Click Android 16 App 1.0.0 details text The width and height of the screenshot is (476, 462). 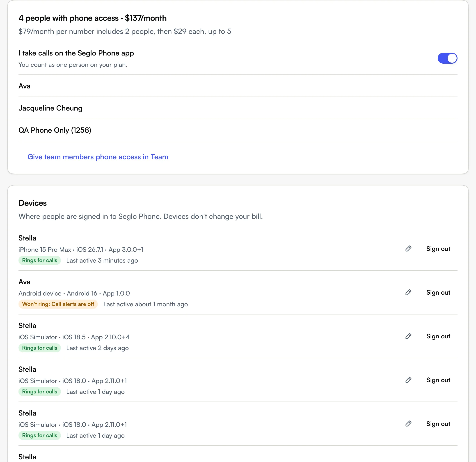[x=74, y=293]
